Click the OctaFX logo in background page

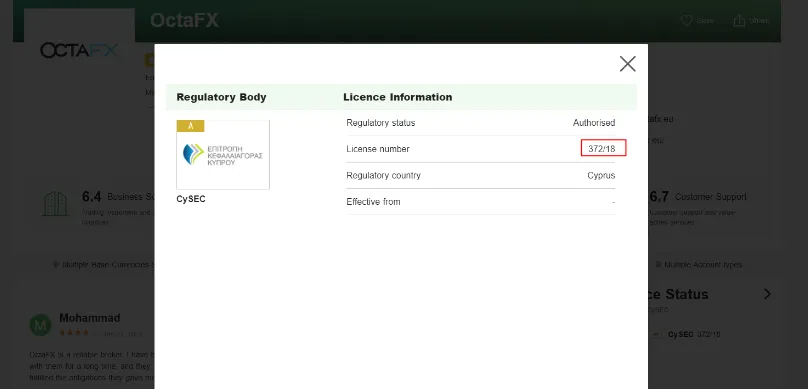pyautogui.click(x=79, y=50)
